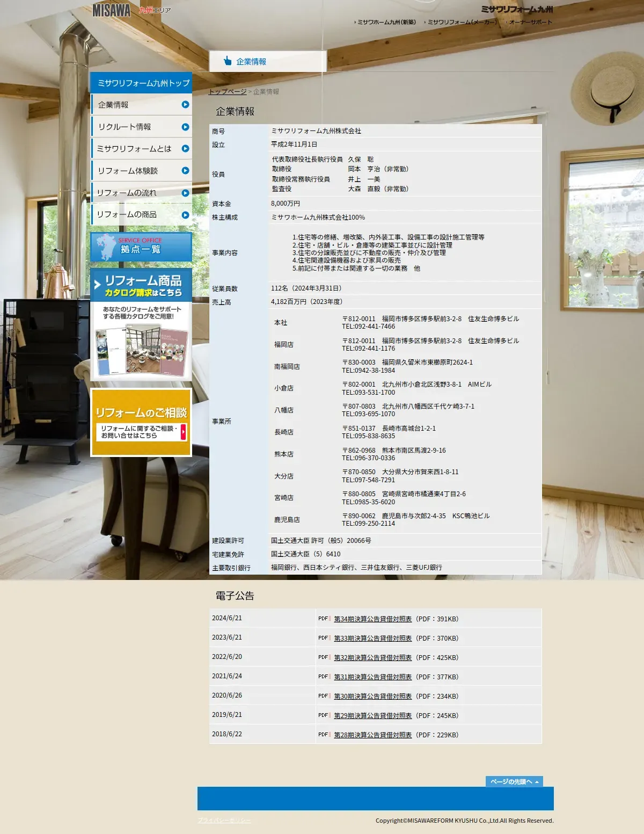This screenshot has height=834, width=644.
Task: Open リクルート情報 sidebar menu item
Action: (142, 127)
